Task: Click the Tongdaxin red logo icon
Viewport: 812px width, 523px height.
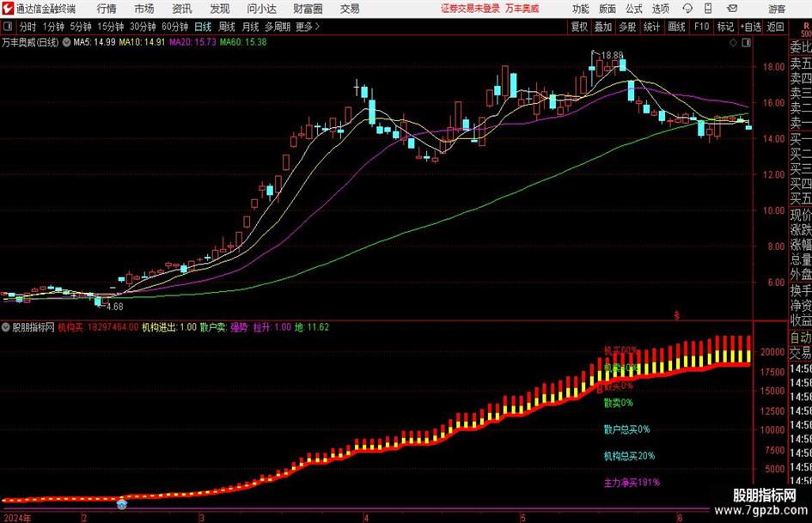Action: [x=8, y=9]
